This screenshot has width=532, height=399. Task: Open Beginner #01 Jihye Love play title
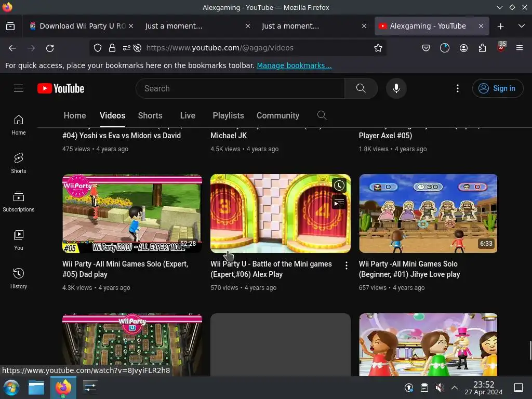409,269
